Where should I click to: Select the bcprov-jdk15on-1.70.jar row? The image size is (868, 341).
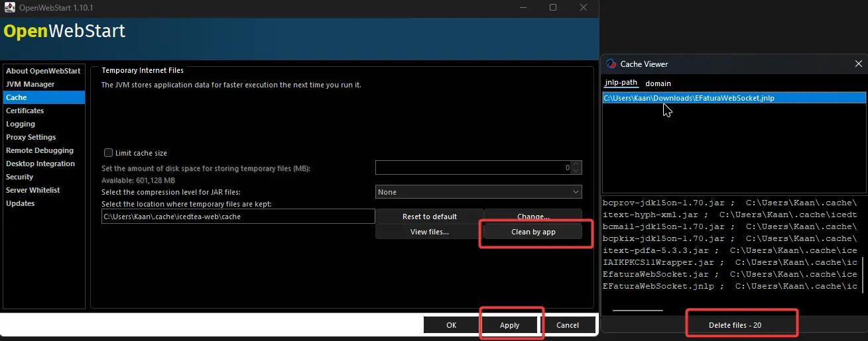pyautogui.click(x=730, y=203)
